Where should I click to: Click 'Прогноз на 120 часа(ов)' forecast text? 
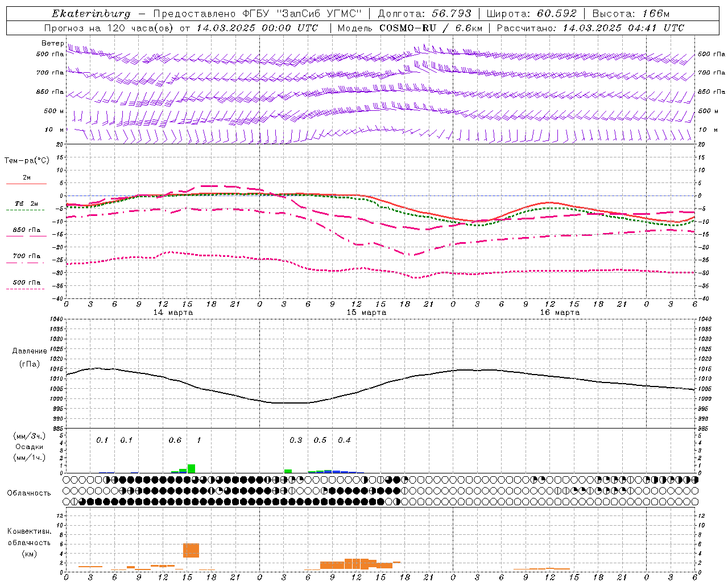point(110,28)
